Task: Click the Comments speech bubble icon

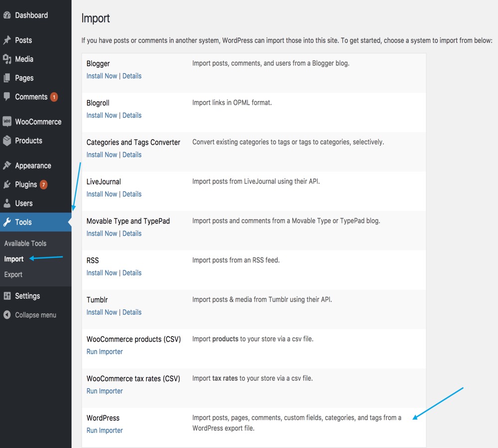Action: click(x=7, y=97)
